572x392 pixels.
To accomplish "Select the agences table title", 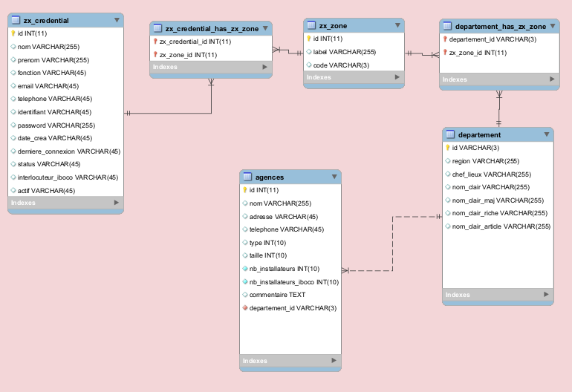I will [270, 177].
